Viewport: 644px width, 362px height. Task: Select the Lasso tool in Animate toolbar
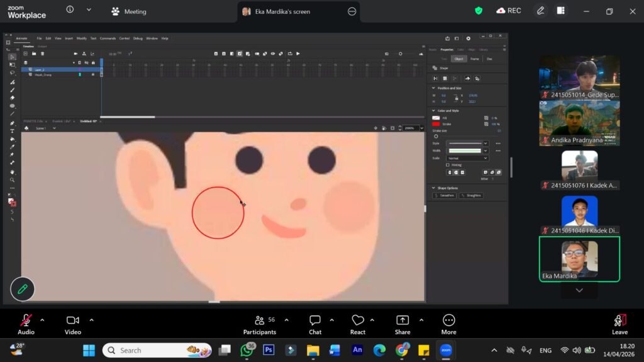[x=12, y=72]
